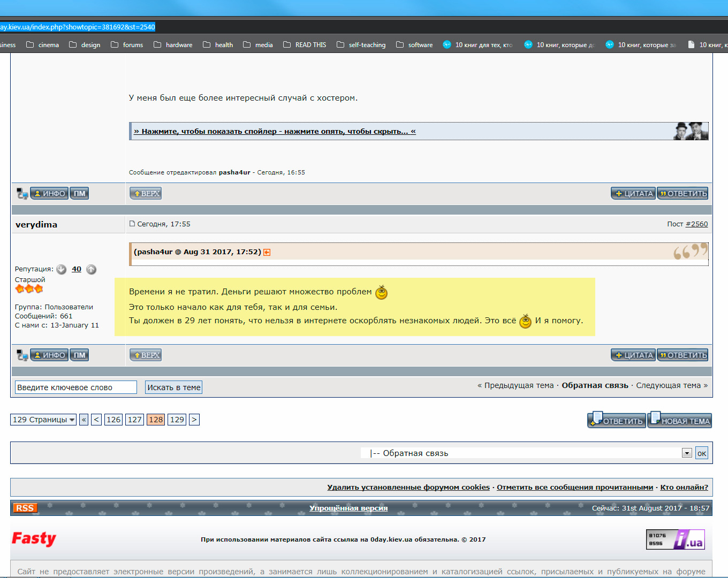Screen dimensions: 728x578
Task: Open the hardware bookmarks folder
Action: click(x=173, y=45)
